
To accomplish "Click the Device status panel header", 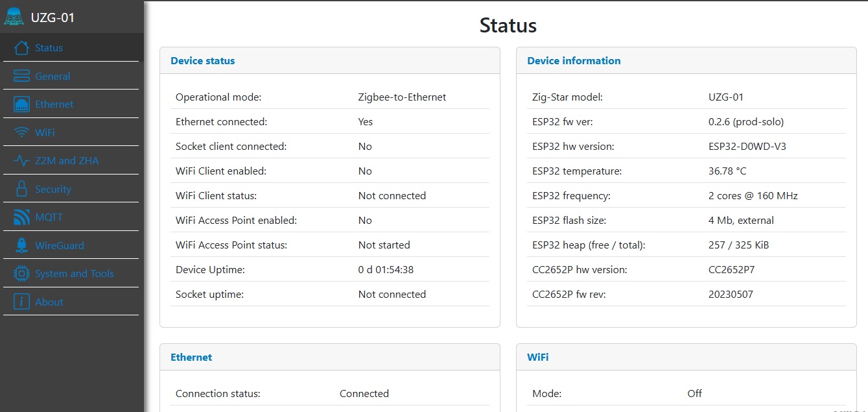I will [x=202, y=60].
